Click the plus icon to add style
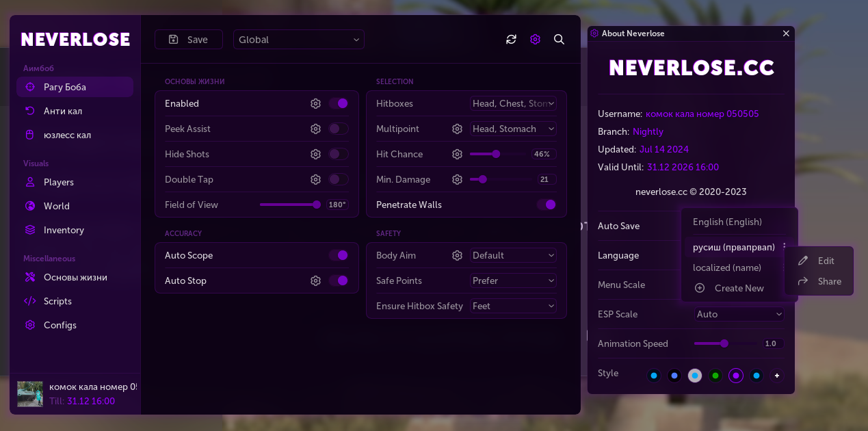Viewport: 868px width, 431px height. pos(777,376)
